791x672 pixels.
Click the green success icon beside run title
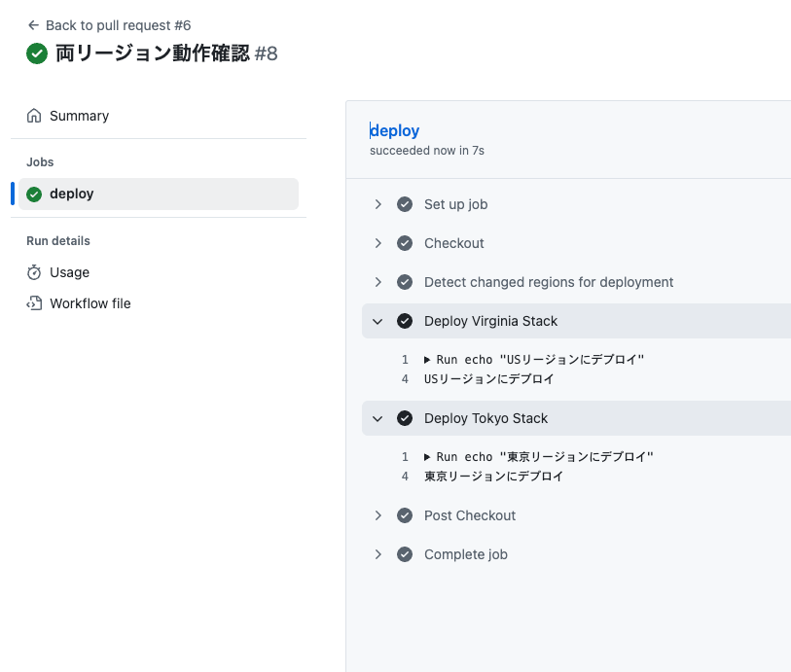tap(37, 53)
